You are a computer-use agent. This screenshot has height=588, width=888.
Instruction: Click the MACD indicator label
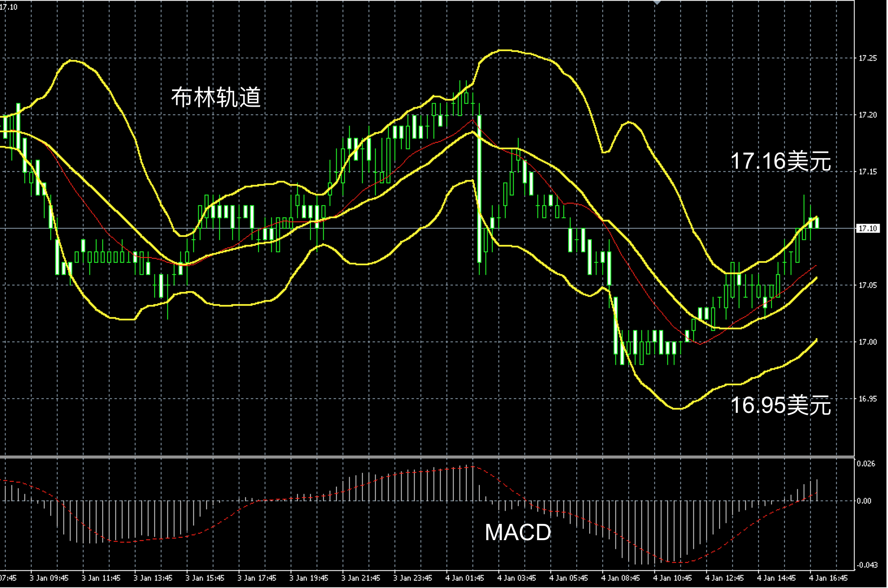coord(518,532)
